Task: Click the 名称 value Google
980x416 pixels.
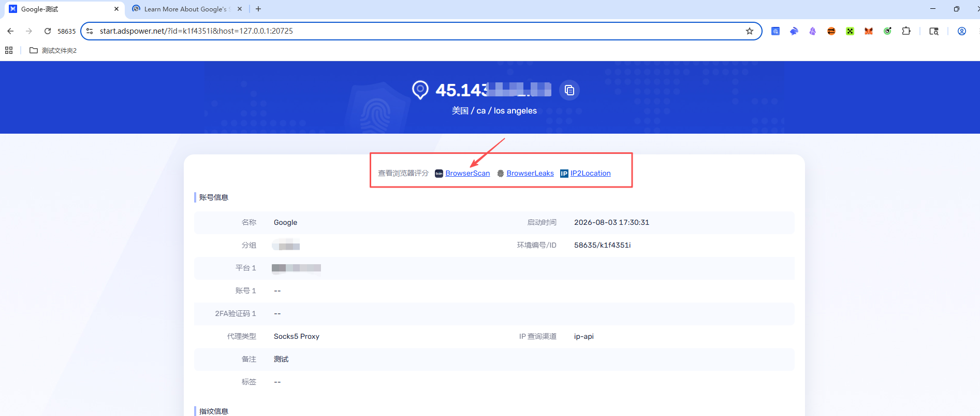Action: tap(285, 222)
